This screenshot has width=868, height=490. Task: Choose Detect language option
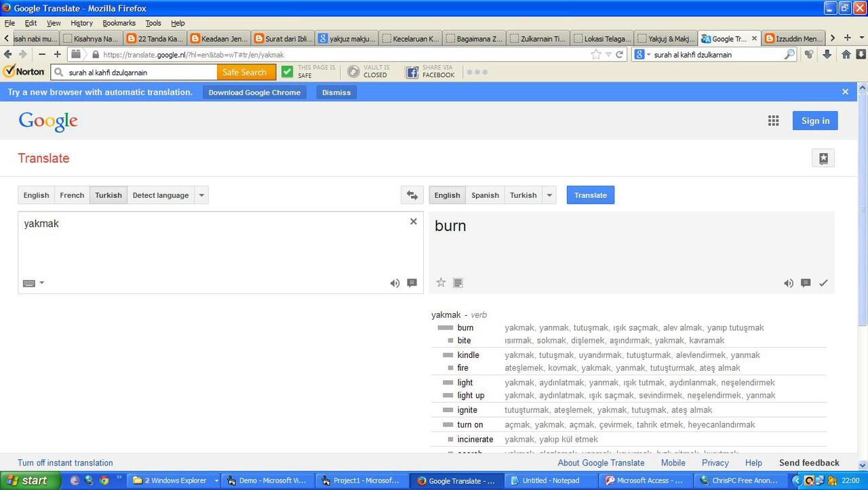pyautogui.click(x=161, y=195)
